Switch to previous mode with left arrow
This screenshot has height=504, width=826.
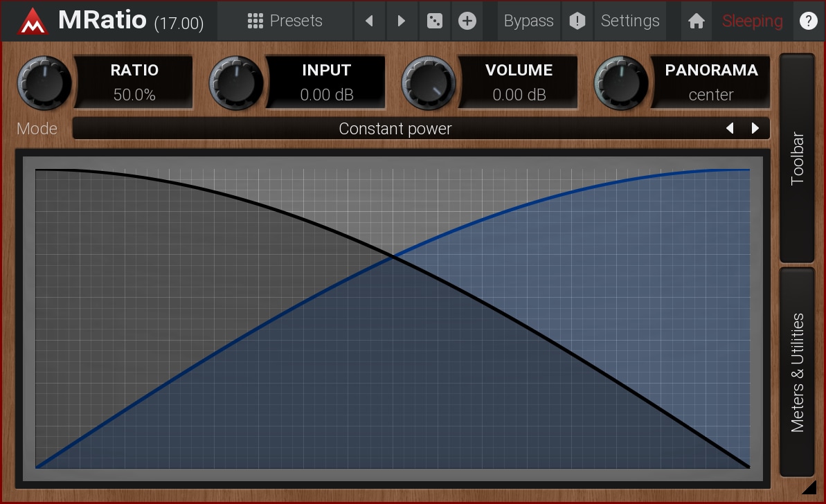coord(730,128)
